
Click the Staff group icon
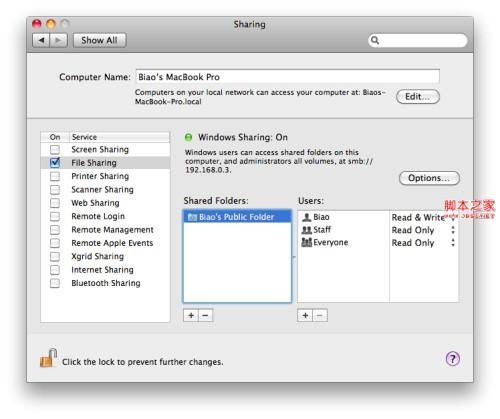tap(306, 230)
